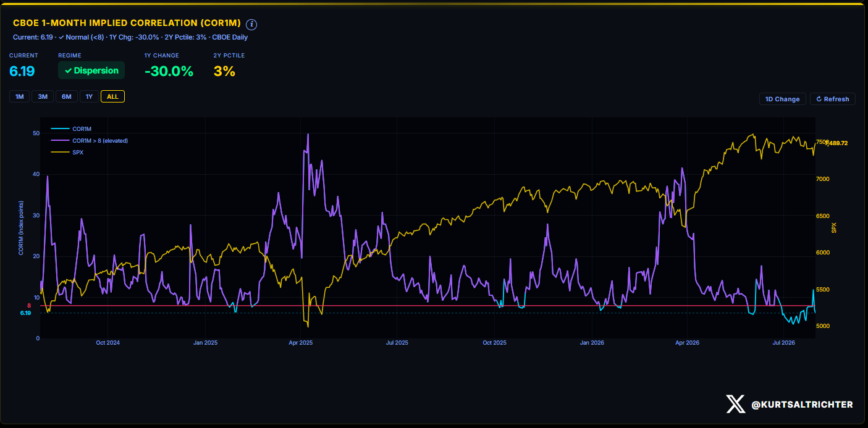Image resolution: width=868 pixels, height=428 pixels.
Task: Click the 2Y PCTILE stat label
Action: pyautogui.click(x=229, y=56)
